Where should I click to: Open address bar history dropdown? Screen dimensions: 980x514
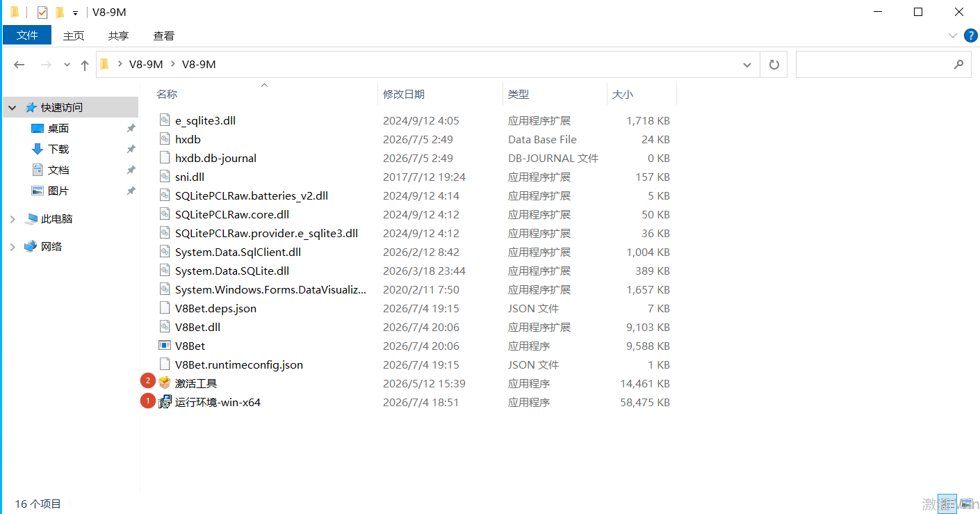coord(747,65)
